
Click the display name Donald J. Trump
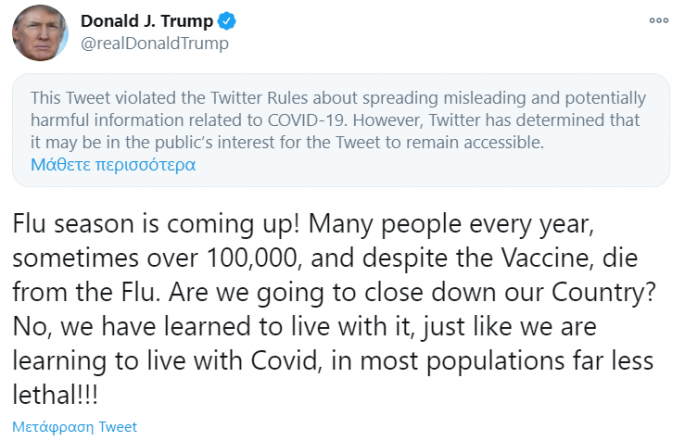(146, 21)
